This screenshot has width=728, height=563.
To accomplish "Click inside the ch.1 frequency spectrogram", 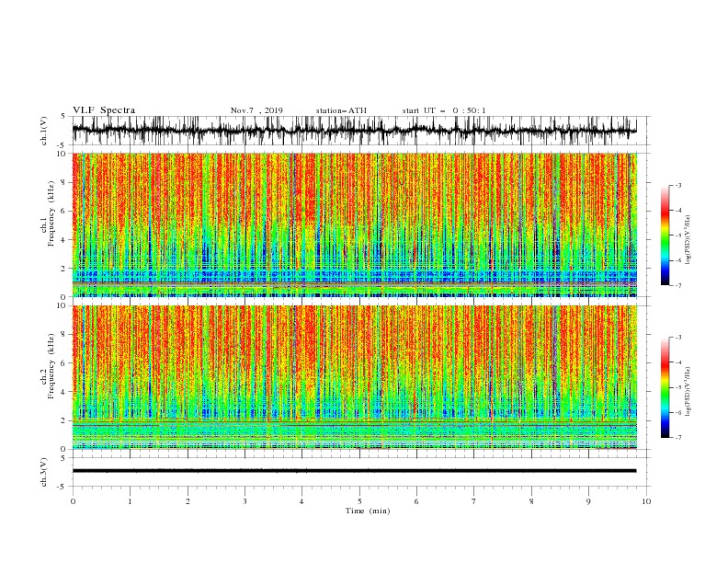I will [x=354, y=224].
